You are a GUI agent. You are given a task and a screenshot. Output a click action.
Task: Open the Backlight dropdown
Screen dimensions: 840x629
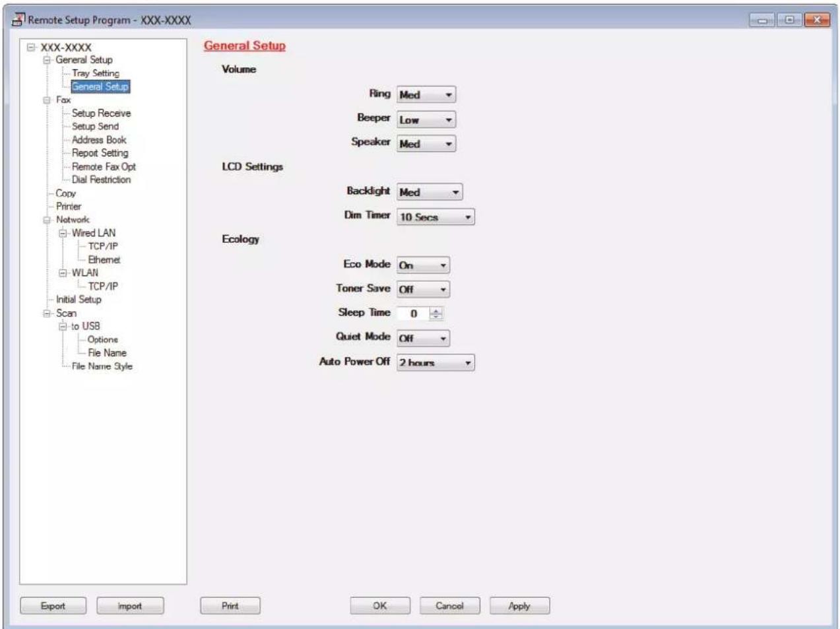pyautogui.click(x=430, y=192)
